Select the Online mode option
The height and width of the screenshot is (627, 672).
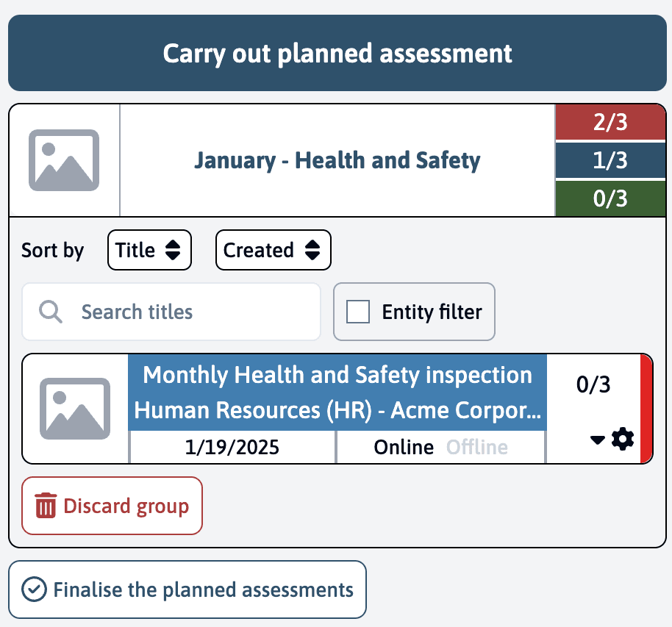pos(404,447)
